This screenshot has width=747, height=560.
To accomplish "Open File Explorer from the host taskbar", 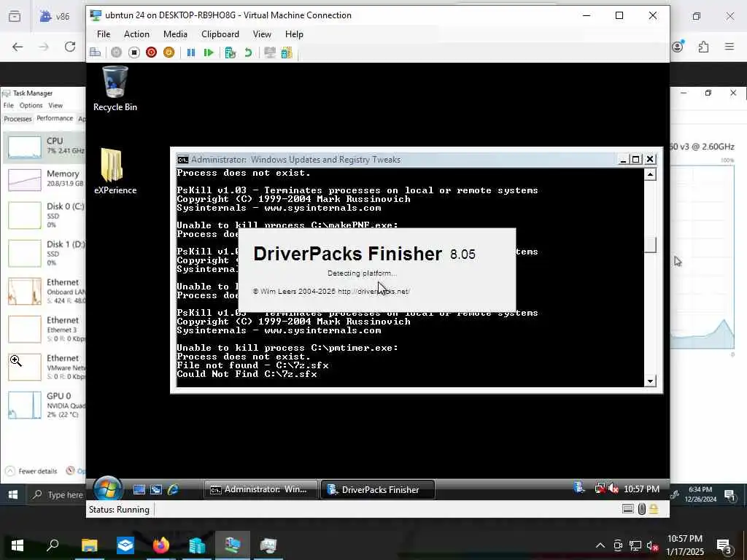I will [x=89, y=545].
